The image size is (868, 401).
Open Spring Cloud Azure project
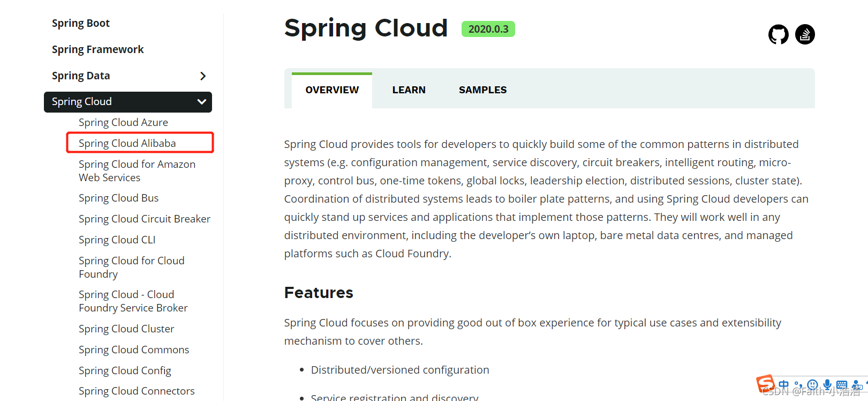click(x=123, y=122)
